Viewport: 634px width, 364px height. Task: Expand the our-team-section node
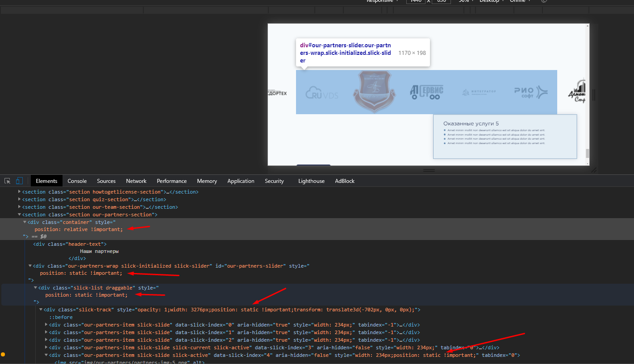tap(19, 207)
